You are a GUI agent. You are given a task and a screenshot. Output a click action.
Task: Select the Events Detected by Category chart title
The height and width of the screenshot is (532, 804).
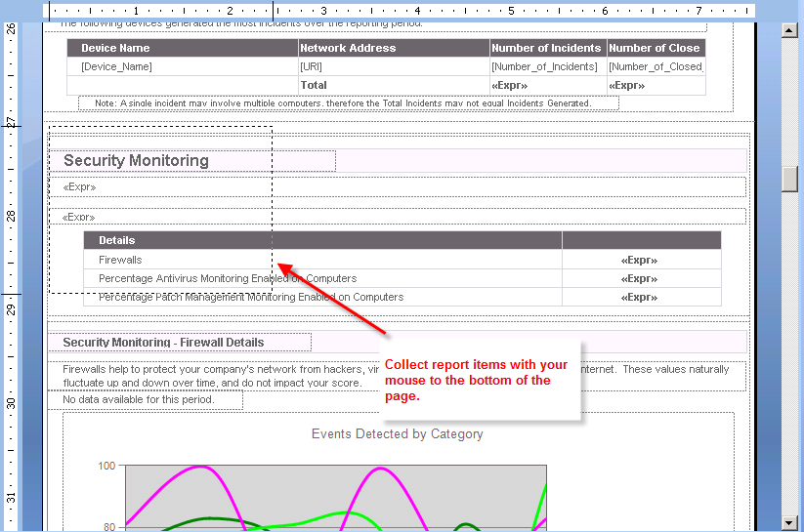coord(397,433)
